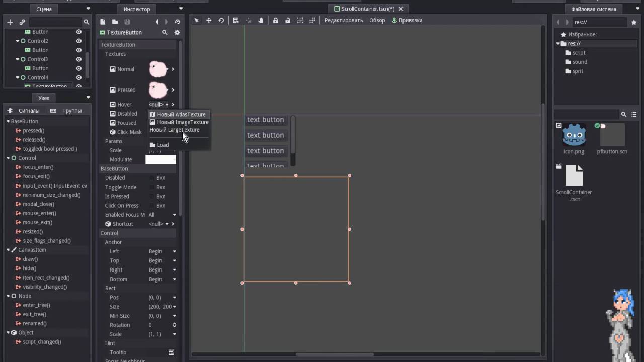This screenshot has height=362, width=644.
Task: Click the Modulate white color swatch
Action: [x=161, y=159]
